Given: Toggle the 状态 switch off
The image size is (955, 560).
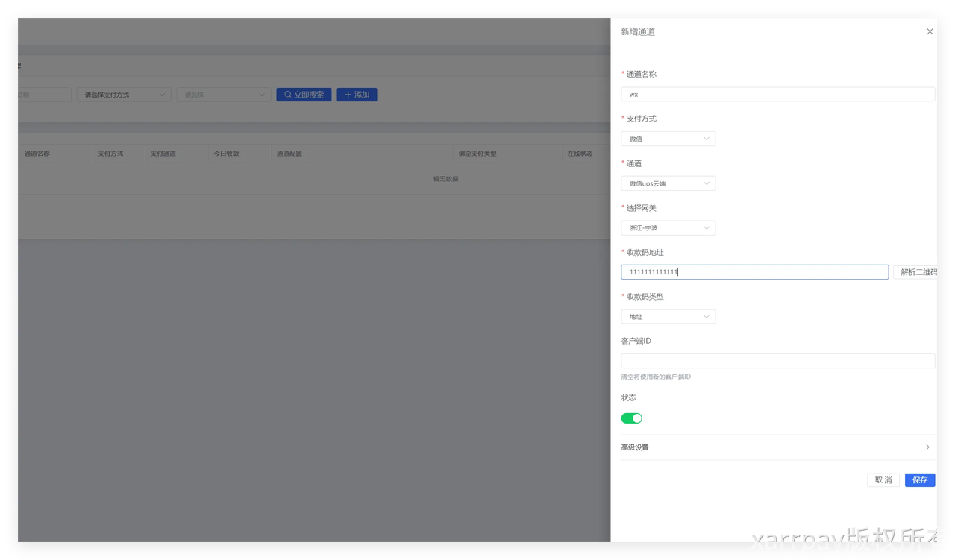Looking at the screenshot, I should (x=631, y=418).
